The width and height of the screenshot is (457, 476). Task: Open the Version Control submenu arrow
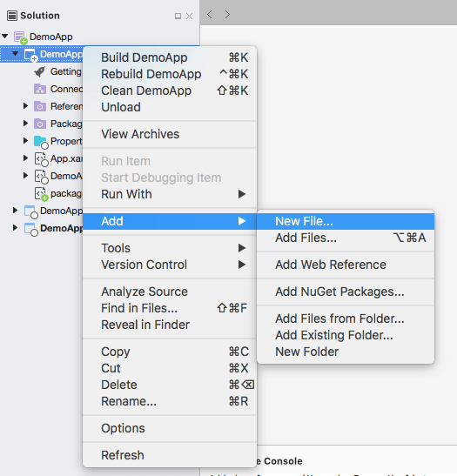pyautogui.click(x=242, y=265)
